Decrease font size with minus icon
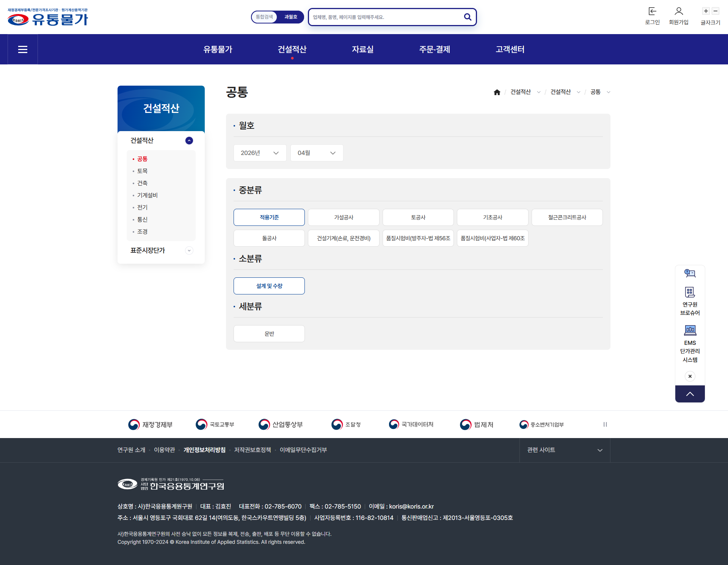This screenshot has height=565, width=728. (x=715, y=11)
